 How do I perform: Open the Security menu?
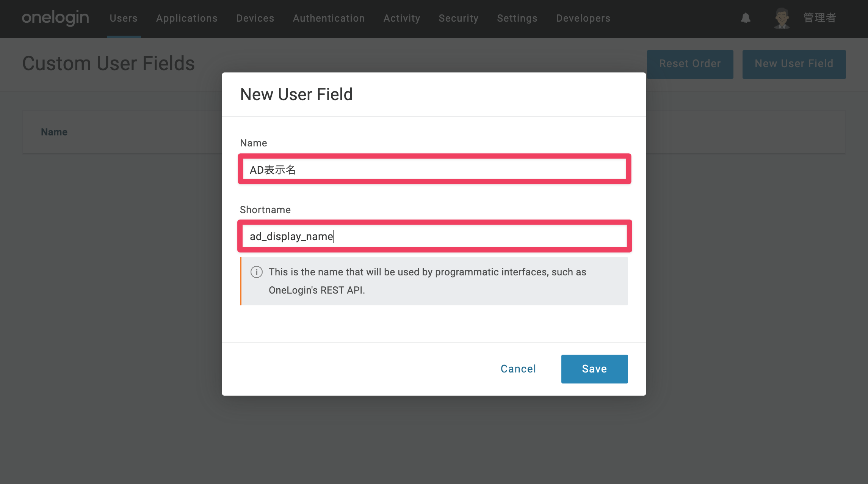point(459,18)
